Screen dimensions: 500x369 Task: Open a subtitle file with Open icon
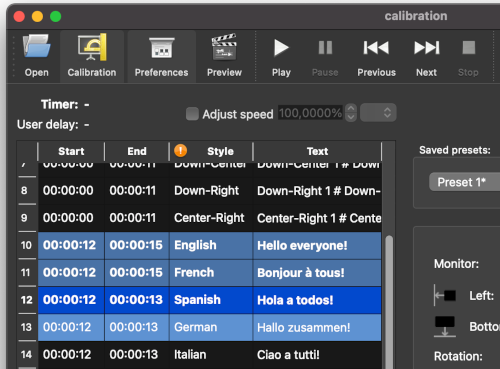coord(36,55)
